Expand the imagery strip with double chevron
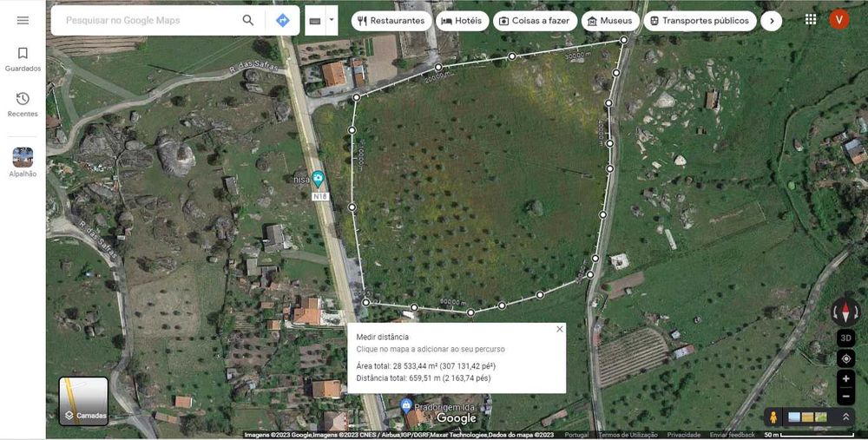 [x=845, y=417]
